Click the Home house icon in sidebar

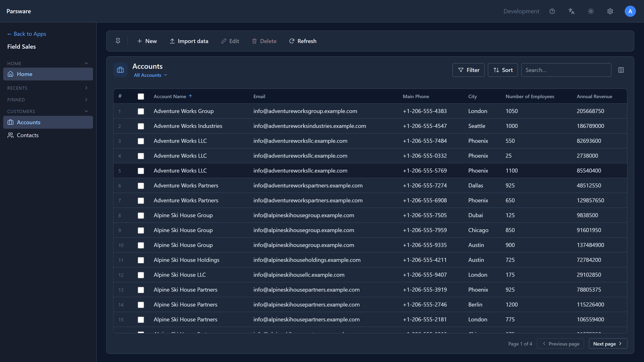pyautogui.click(x=10, y=74)
